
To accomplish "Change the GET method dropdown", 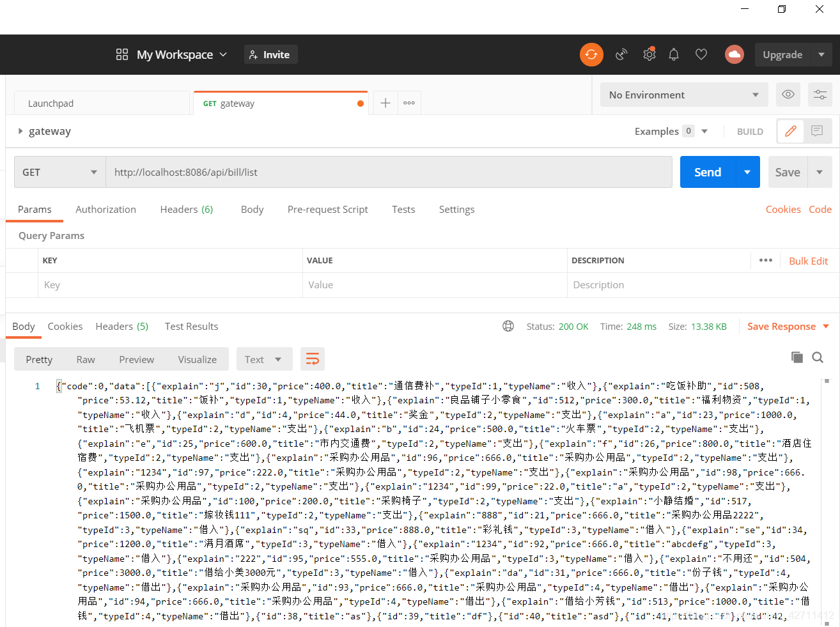I will [x=60, y=172].
